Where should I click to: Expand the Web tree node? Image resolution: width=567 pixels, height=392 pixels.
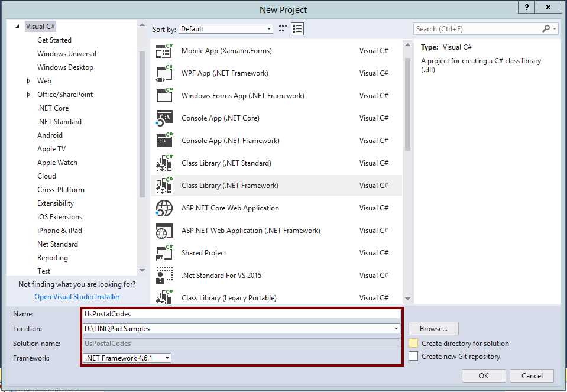click(x=28, y=81)
